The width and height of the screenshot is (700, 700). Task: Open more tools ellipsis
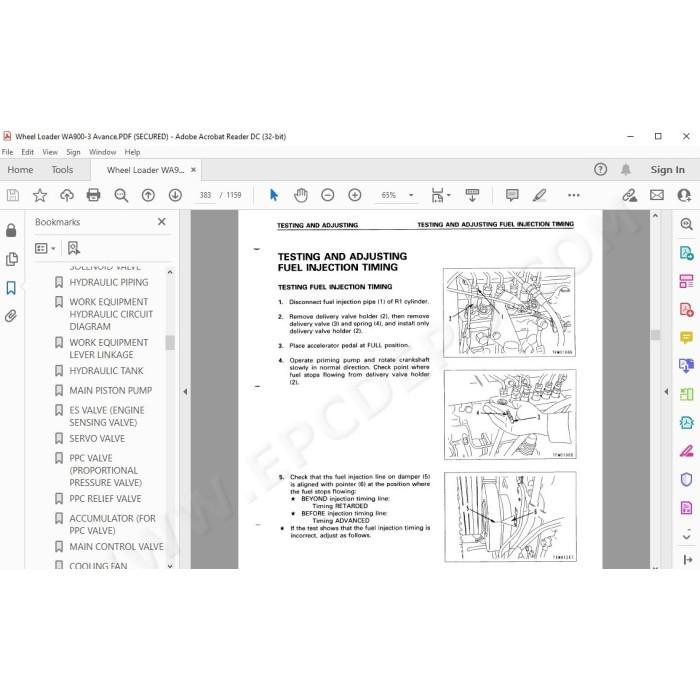pos(574,195)
